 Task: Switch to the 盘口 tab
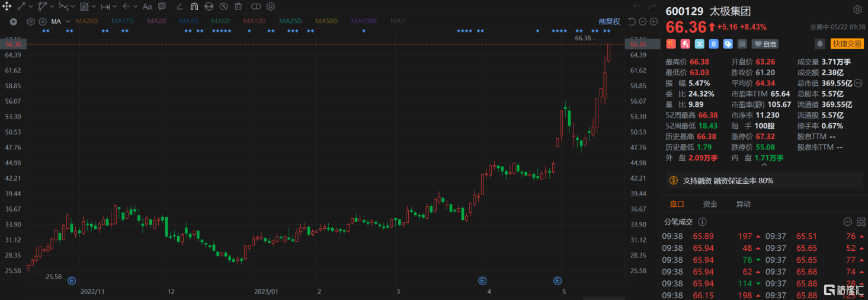pyautogui.click(x=677, y=204)
